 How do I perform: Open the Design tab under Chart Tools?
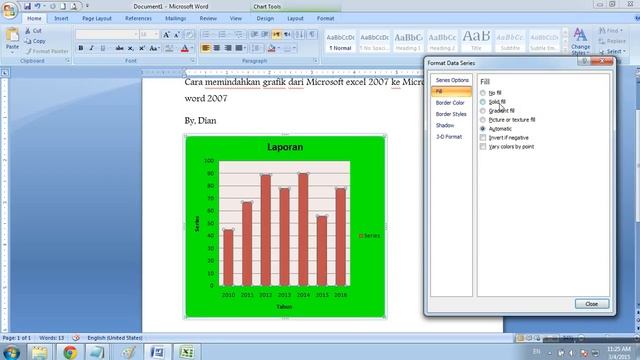pyautogui.click(x=265, y=18)
